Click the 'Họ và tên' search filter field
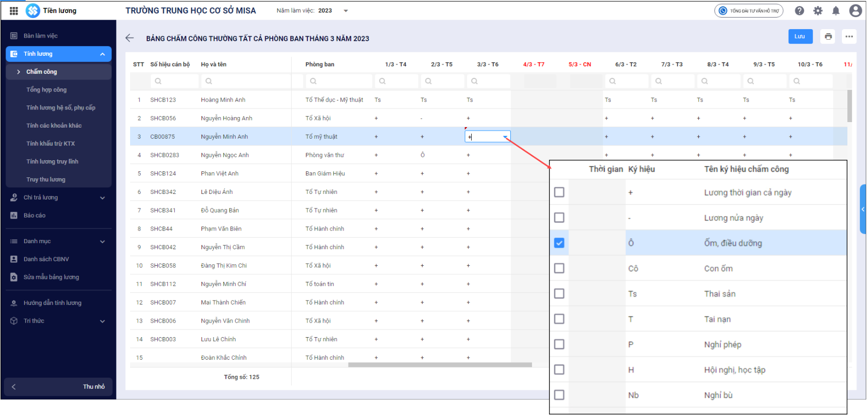 point(246,81)
